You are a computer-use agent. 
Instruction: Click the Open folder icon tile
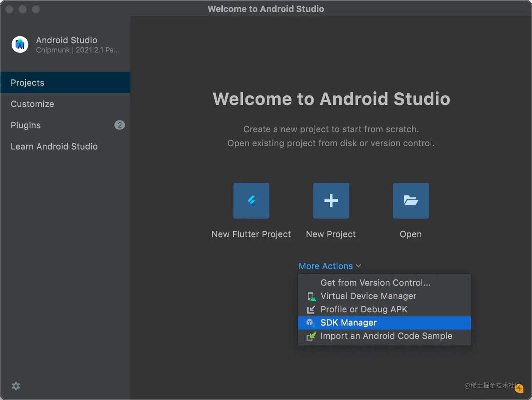click(x=411, y=201)
